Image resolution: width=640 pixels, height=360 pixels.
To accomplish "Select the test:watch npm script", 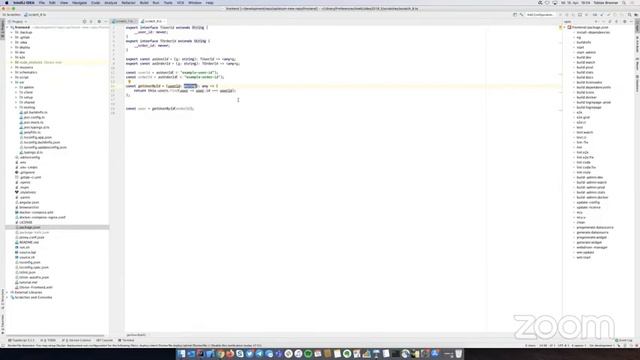I will click(x=584, y=132).
